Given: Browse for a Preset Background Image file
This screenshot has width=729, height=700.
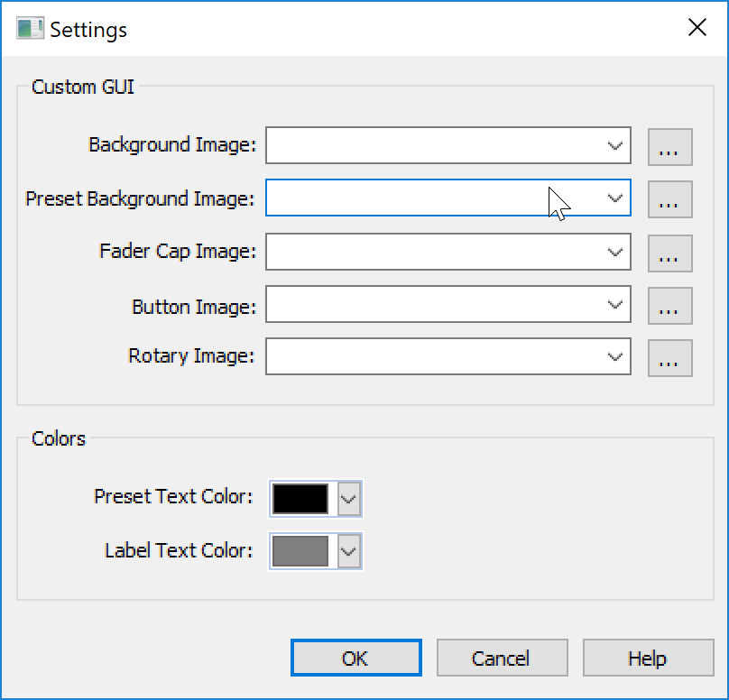Looking at the screenshot, I should coord(670,199).
